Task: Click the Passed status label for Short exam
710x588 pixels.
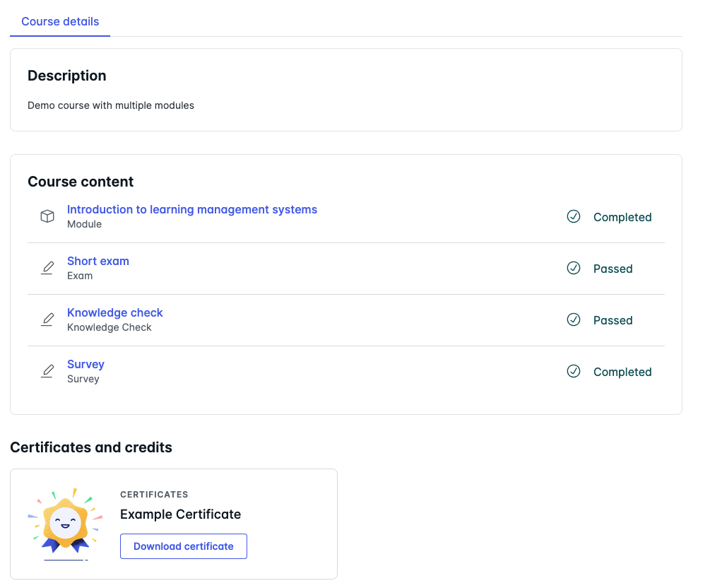Action: click(x=613, y=269)
